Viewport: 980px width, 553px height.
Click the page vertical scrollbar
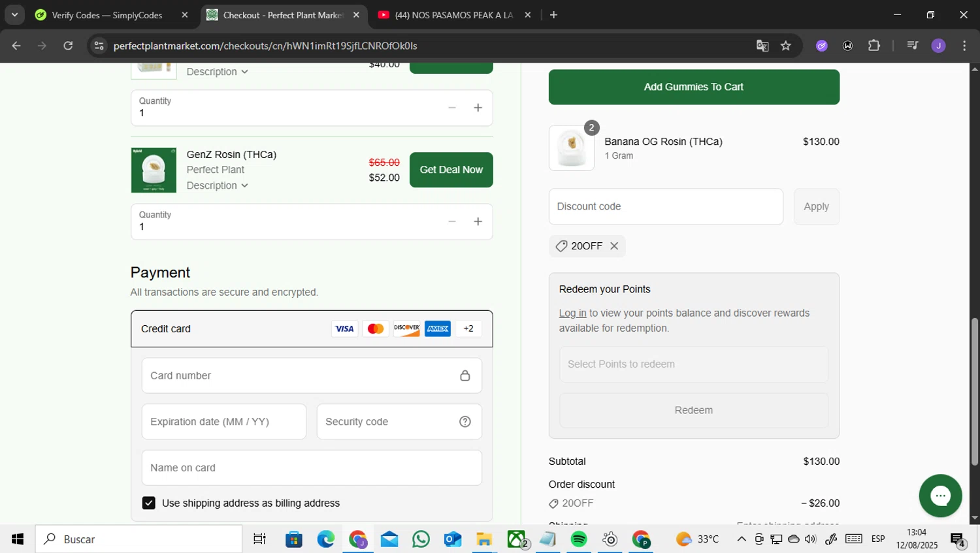(975, 392)
